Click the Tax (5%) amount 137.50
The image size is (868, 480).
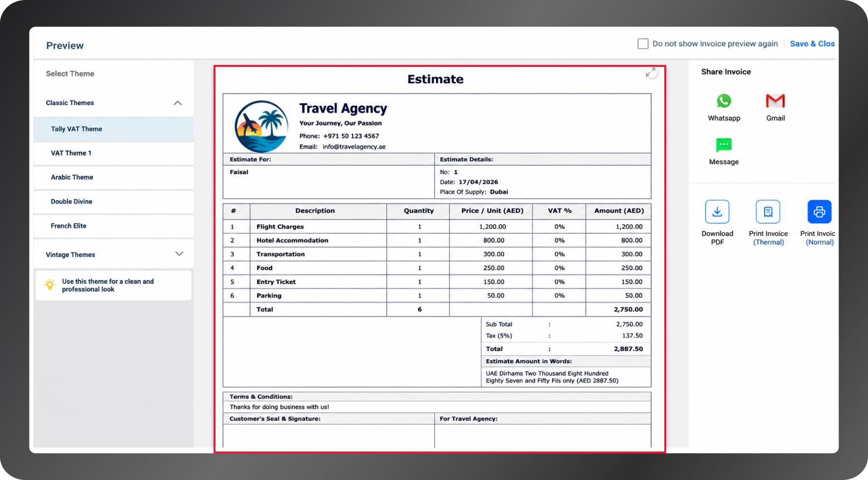tap(632, 335)
